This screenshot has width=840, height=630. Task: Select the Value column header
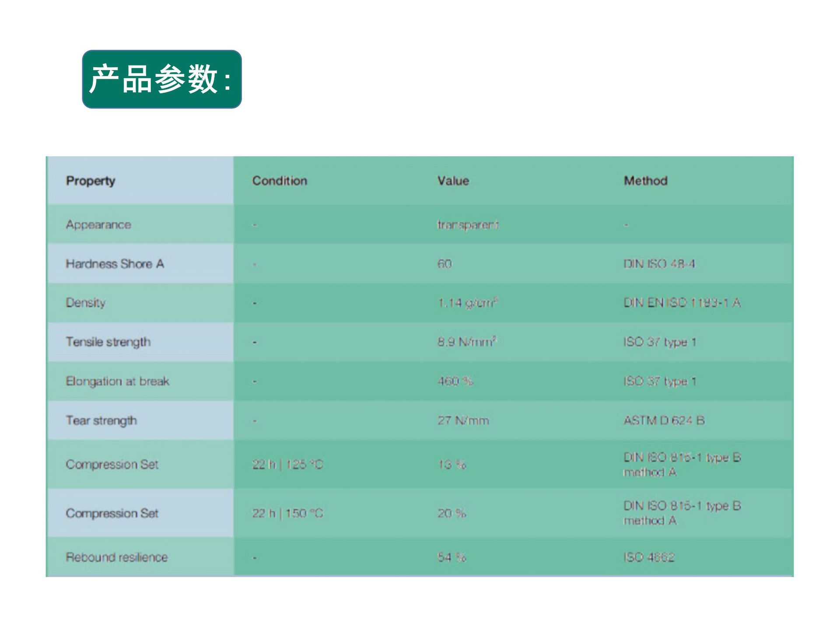453,181
